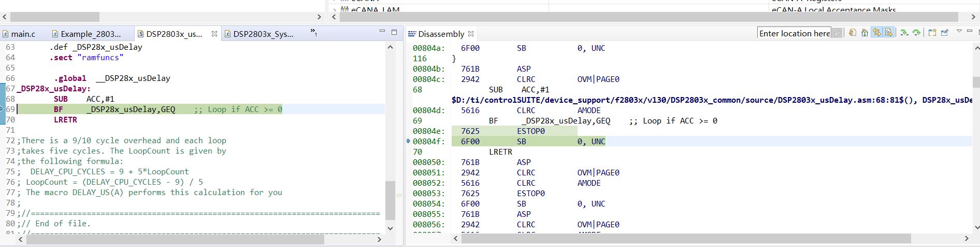Image resolution: width=980 pixels, height=247 pixels.
Task: Click C file icon on main.c tab
Action: [6, 34]
